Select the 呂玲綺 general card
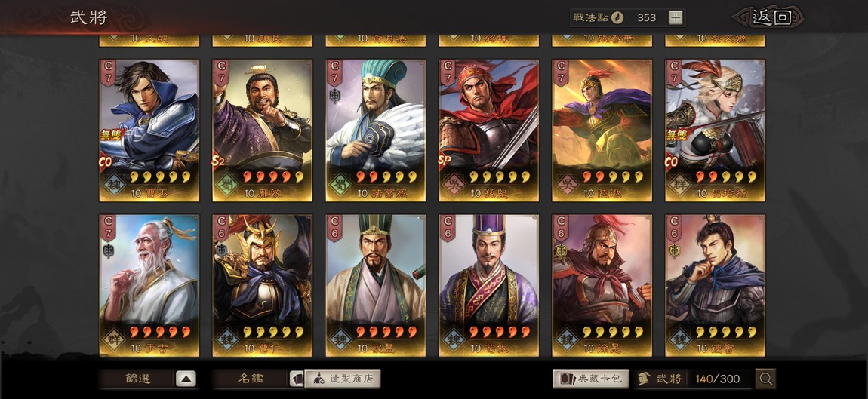 coord(716,130)
